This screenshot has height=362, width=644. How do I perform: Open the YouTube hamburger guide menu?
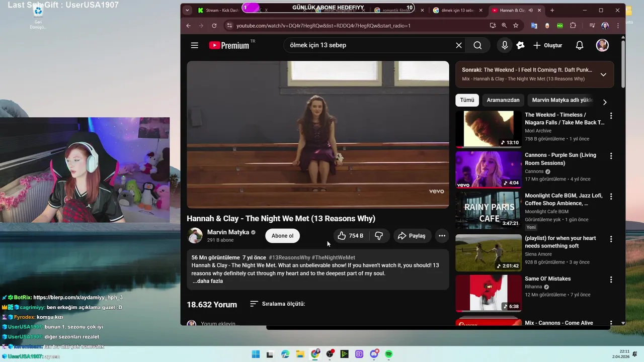(195, 45)
